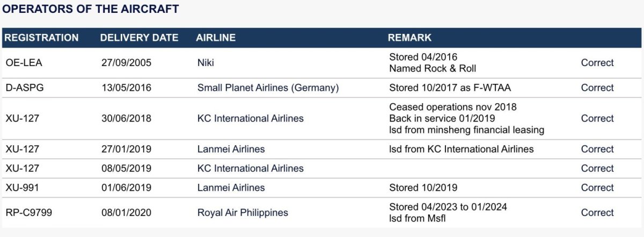
Task: Click Correct for the D-ASPG row
Action: tap(597, 88)
